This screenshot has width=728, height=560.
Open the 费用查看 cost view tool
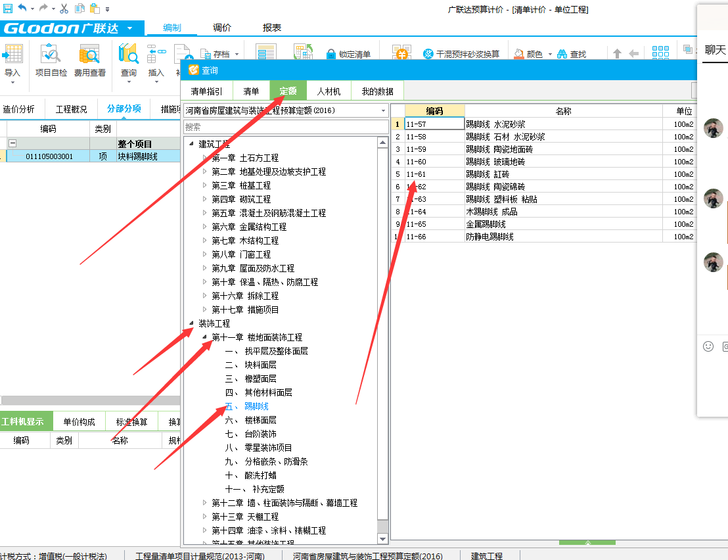click(x=89, y=60)
